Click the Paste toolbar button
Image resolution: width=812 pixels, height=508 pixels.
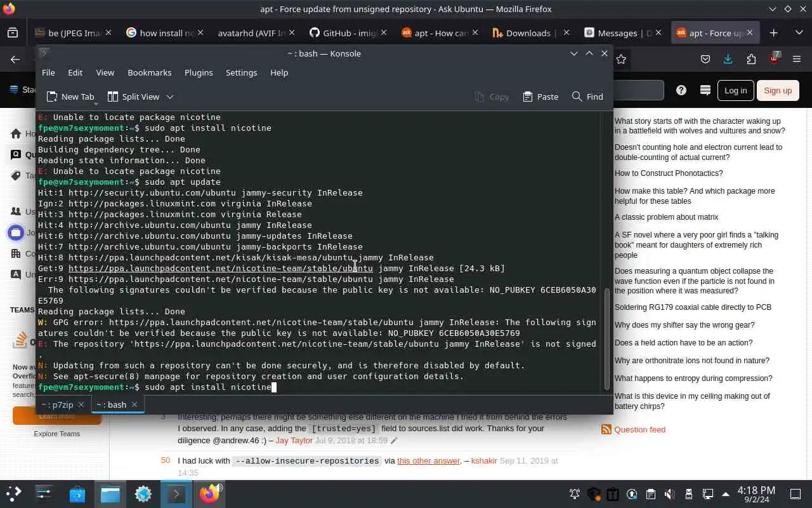540,97
